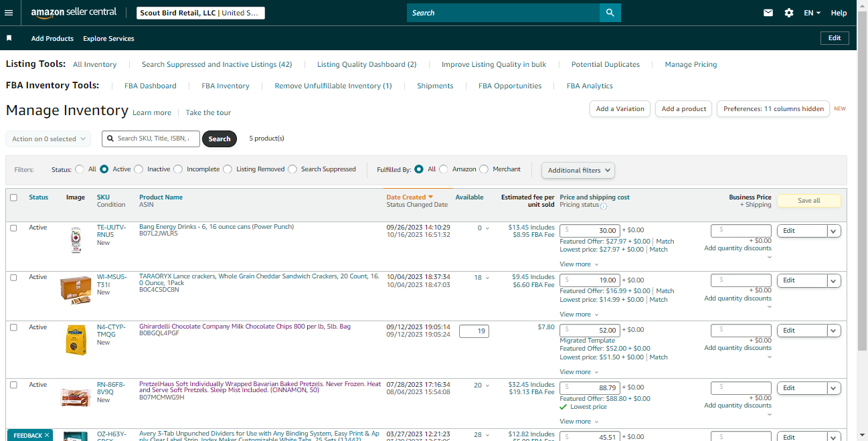Sort by Date Created column
Image resolution: width=868 pixels, height=441 pixels.
point(410,197)
